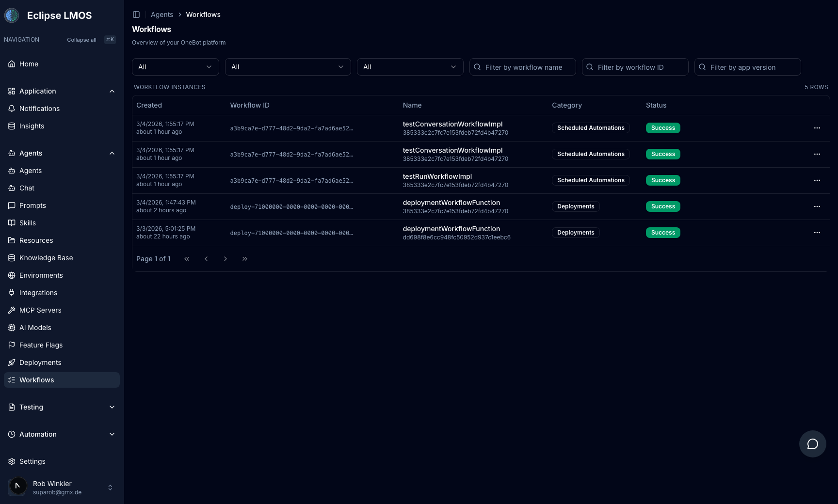
Task: Click the Page 1 of 1 label
Action: (153, 259)
